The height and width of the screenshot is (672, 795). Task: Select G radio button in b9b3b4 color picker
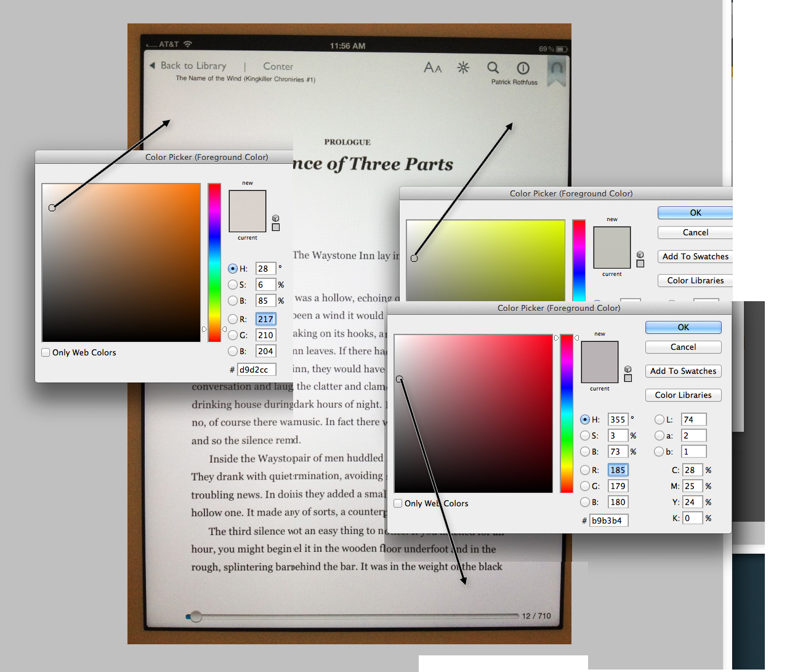585,486
